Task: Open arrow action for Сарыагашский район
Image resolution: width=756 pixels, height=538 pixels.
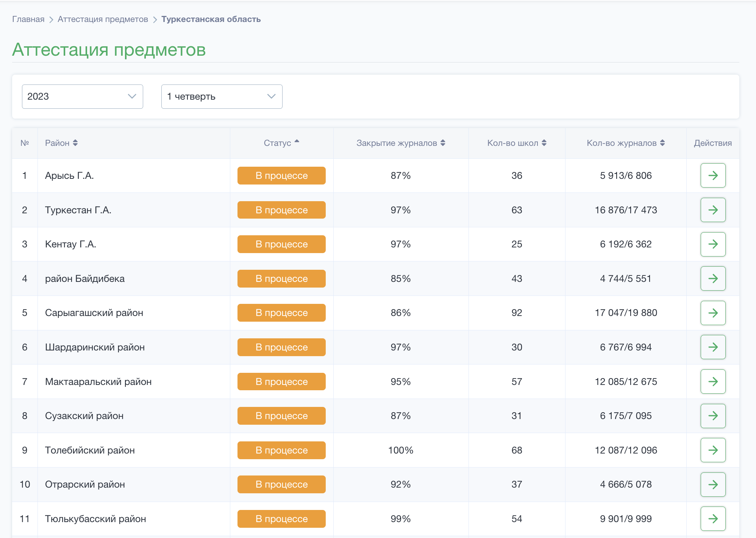Action: pos(713,313)
